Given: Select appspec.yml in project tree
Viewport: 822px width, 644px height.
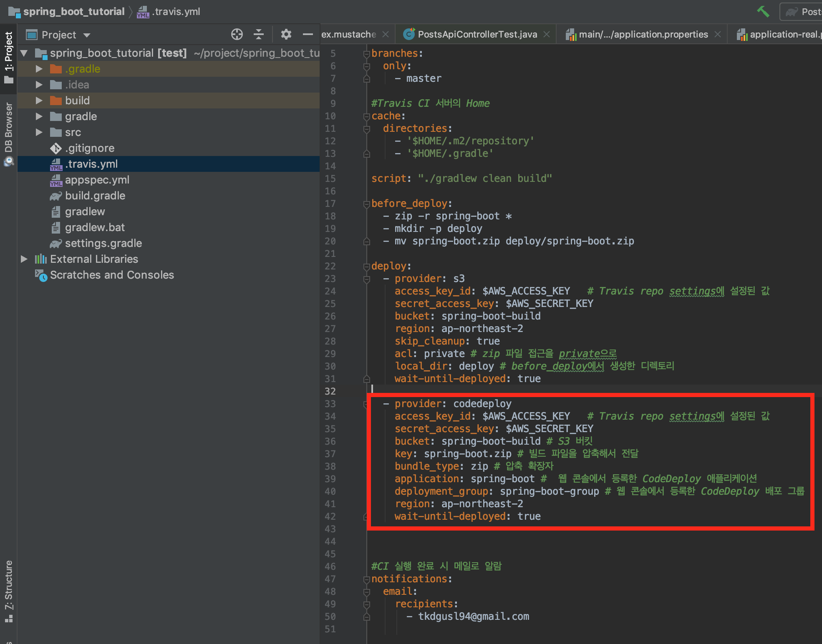Looking at the screenshot, I should point(97,180).
